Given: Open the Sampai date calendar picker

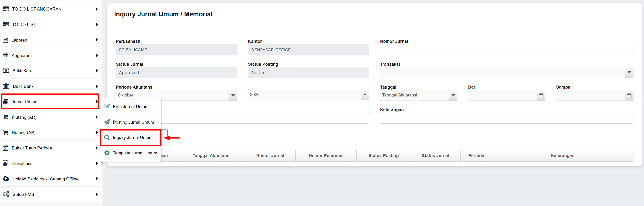Looking at the screenshot, I should (629, 96).
